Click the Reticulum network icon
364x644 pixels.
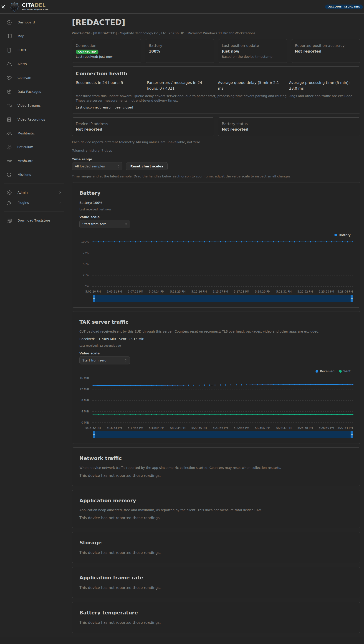(9, 147)
